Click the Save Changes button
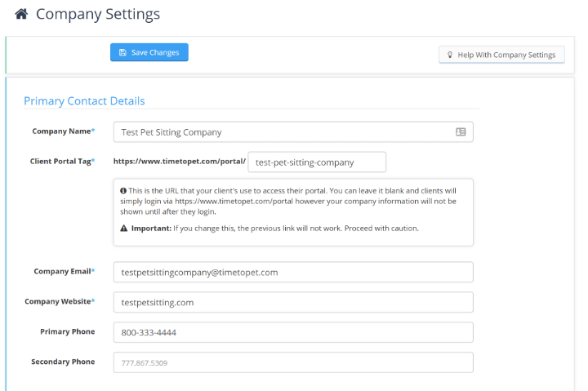588x391 pixels. pyautogui.click(x=149, y=52)
